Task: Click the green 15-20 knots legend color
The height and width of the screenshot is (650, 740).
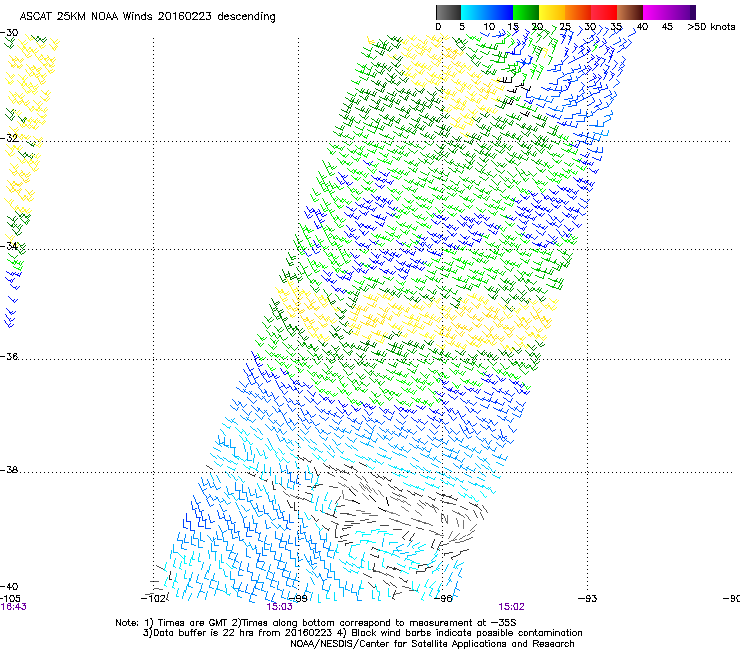Action: tap(526, 12)
